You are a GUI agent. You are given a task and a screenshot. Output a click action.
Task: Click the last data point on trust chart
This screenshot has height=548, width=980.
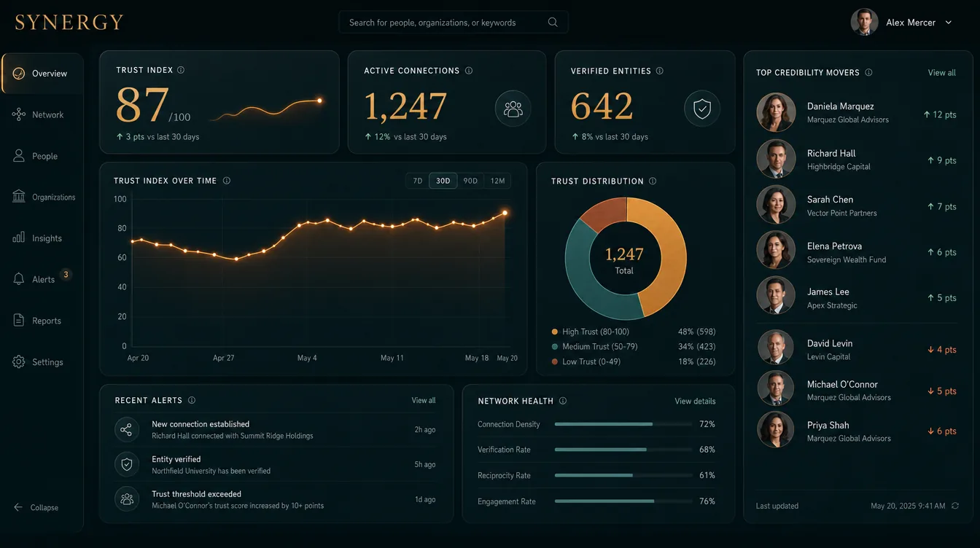coord(505,213)
